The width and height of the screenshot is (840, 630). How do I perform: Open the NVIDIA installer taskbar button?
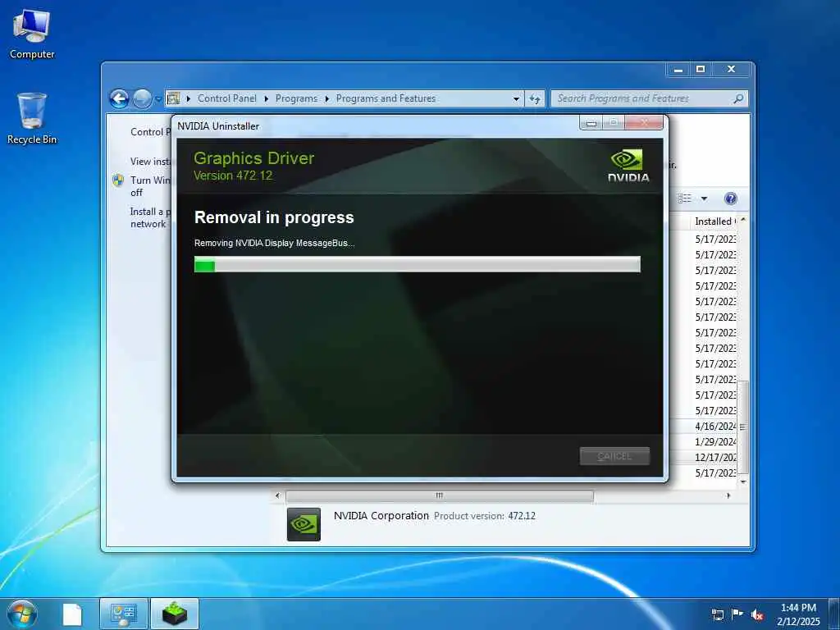pyautogui.click(x=175, y=614)
